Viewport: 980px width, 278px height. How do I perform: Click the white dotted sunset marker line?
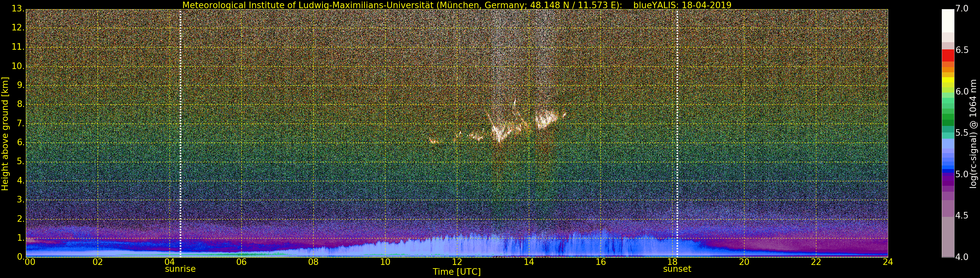click(677, 133)
